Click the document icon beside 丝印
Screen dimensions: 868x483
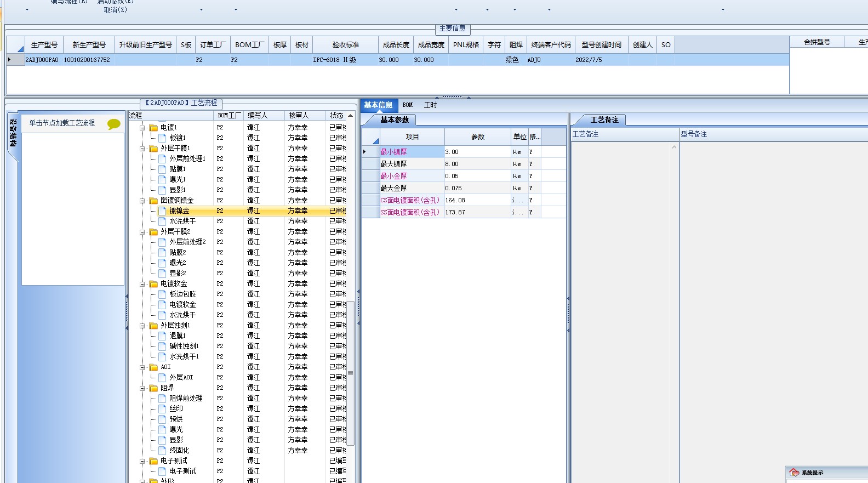(x=162, y=408)
